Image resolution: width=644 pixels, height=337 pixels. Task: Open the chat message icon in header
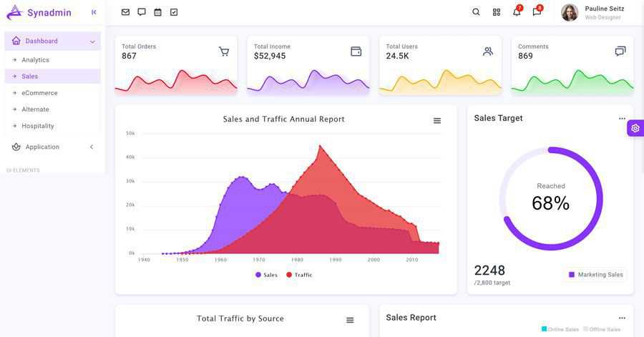pyautogui.click(x=142, y=12)
